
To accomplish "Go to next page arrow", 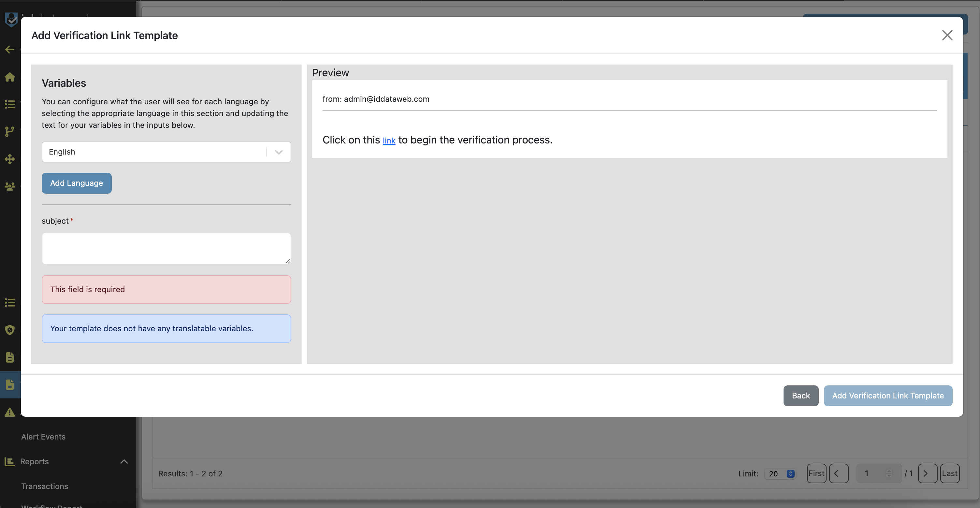I will click(x=927, y=473).
